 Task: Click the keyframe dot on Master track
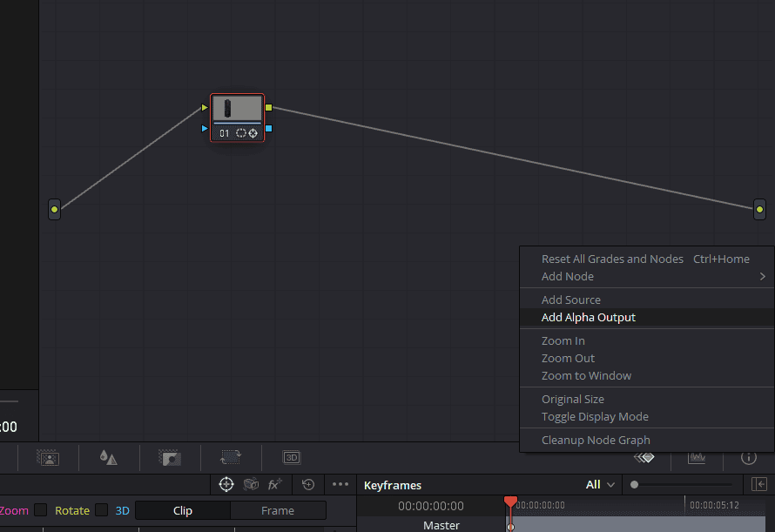click(510, 527)
